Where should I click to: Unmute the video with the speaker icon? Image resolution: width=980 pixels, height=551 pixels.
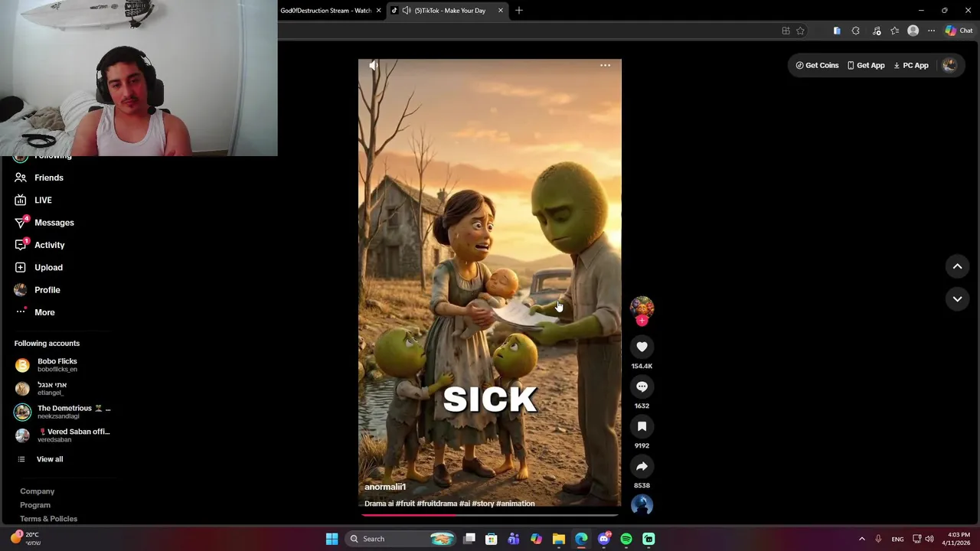click(373, 66)
